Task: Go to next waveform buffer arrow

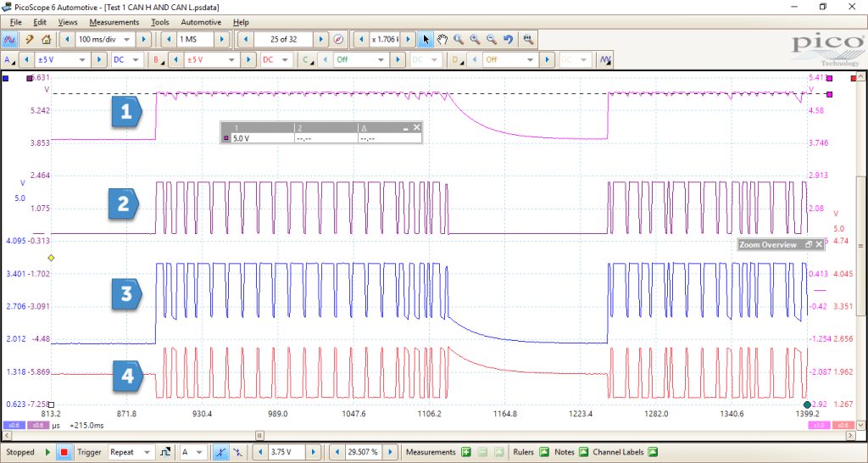Action: pos(320,39)
